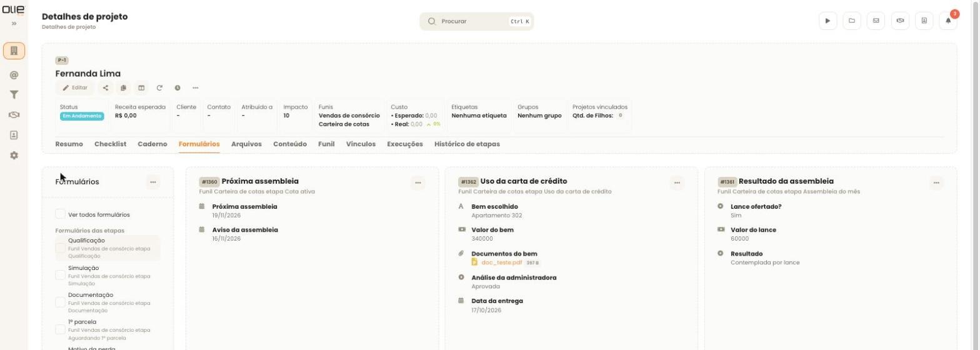The width and height of the screenshot is (980, 350).
Task: Open the doc_teste.pdf attachment
Action: pos(501,263)
